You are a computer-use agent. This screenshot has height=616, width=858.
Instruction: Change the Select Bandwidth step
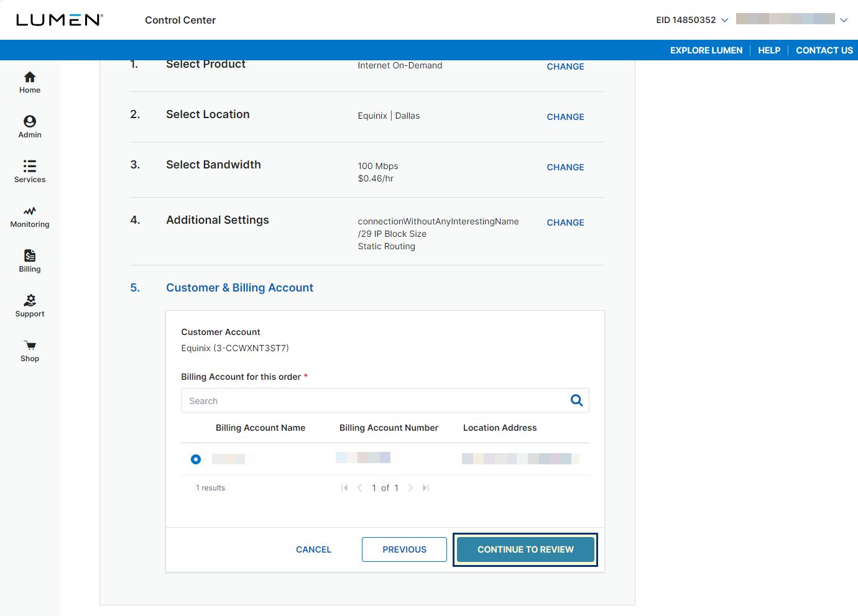point(565,167)
